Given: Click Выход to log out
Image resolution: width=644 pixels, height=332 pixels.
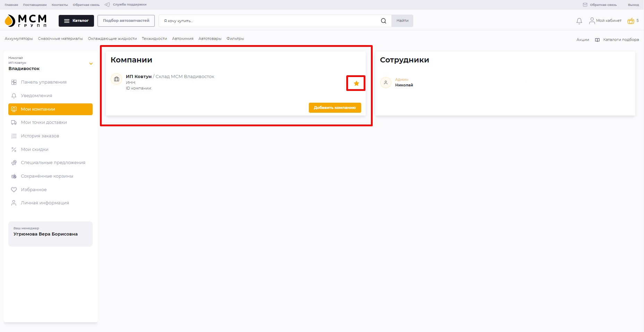Looking at the screenshot, I should point(633,5).
